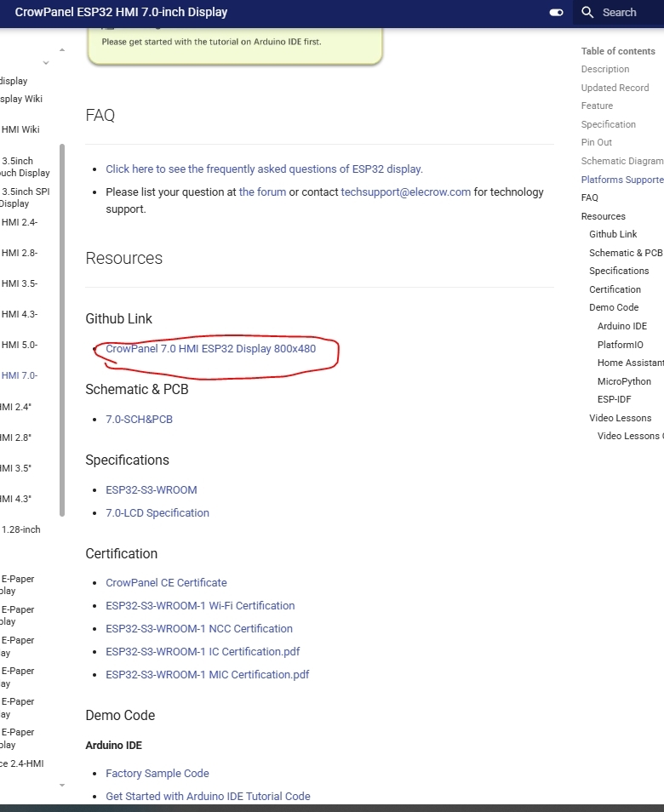
Task: Jump to Arduino IDE in table of contents
Action: tap(622, 326)
